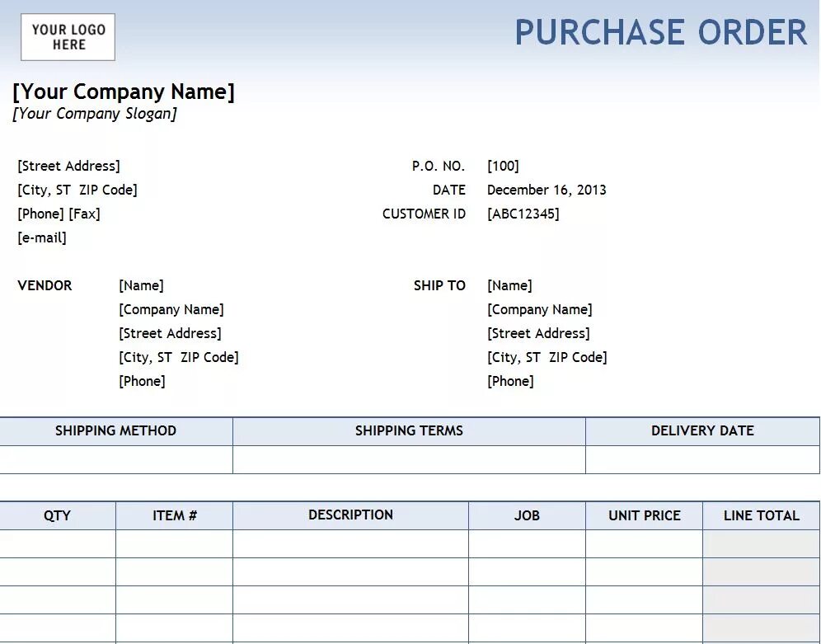Click the [Your Company Slogan] line

[95, 114]
